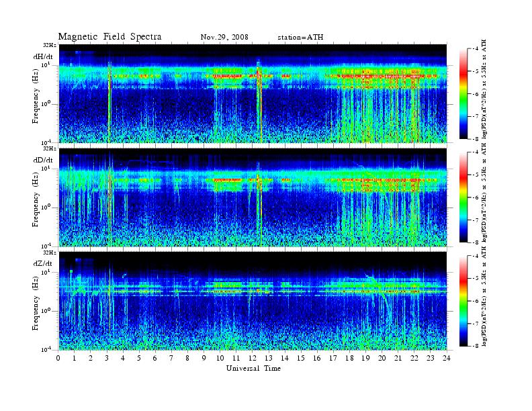Click the "-4" value on the dH/dt color scale
Viewport: 532px width, 411px height.
click(x=476, y=49)
